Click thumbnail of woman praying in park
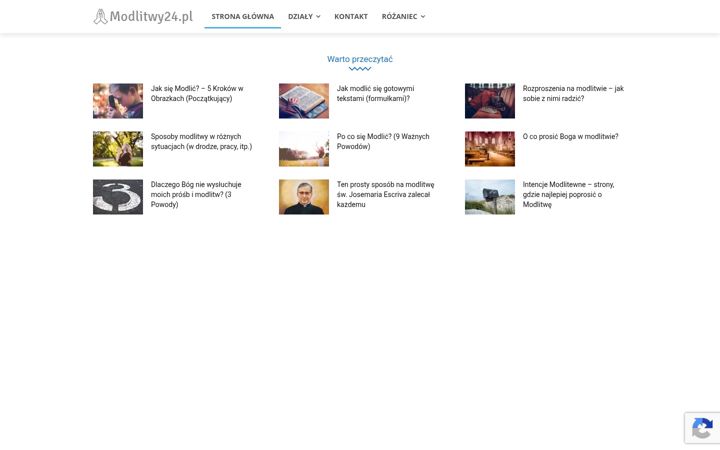Viewport: 720px width, 450px height. coord(118,149)
